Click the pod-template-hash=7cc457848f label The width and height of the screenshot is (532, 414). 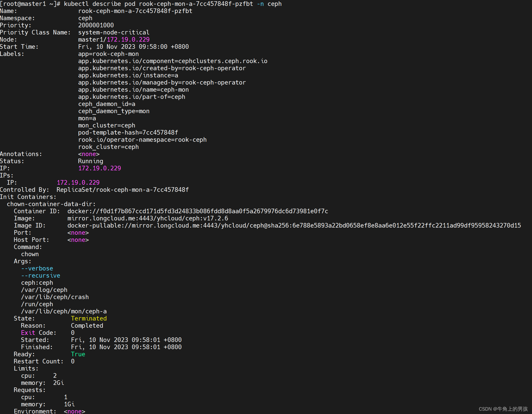pyautogui.click(x=128, y=133)
